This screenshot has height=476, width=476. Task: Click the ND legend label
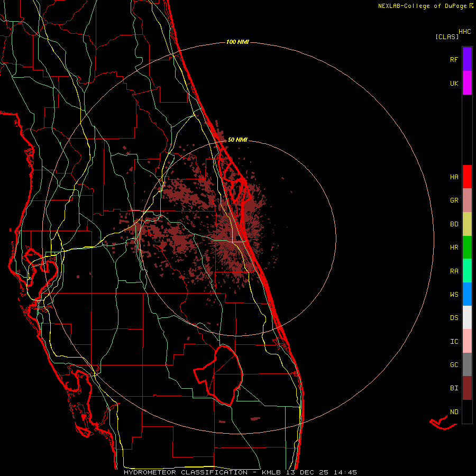tap(454, 412)
